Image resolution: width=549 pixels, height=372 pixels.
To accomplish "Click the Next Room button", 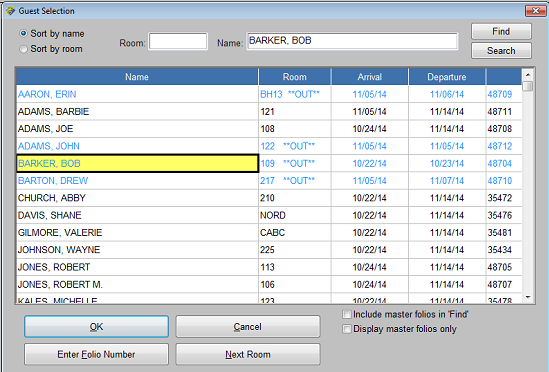I will (x=248, y=354).
